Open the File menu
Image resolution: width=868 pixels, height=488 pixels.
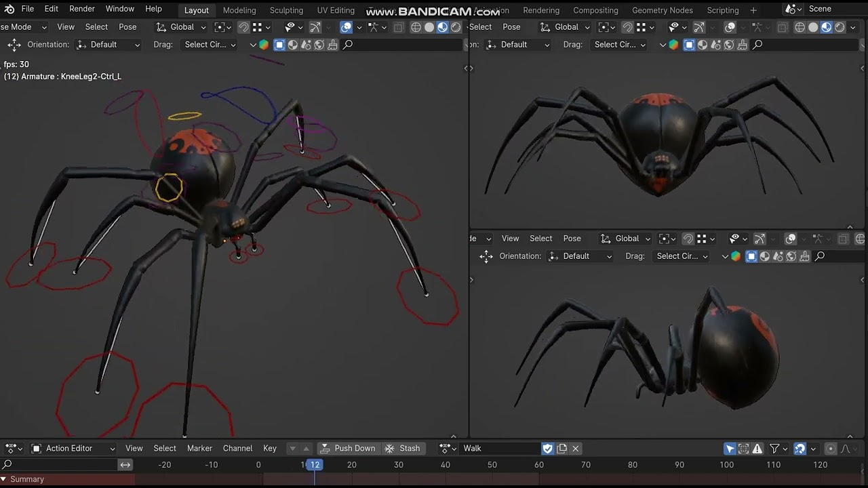(28, 9)
